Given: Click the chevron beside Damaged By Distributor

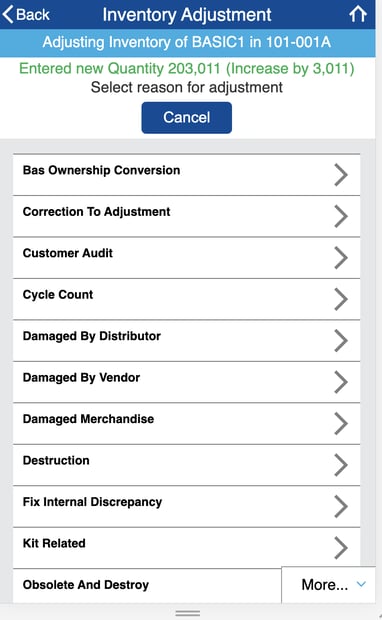Looking at the screenshot, I should tap(341, 340).
